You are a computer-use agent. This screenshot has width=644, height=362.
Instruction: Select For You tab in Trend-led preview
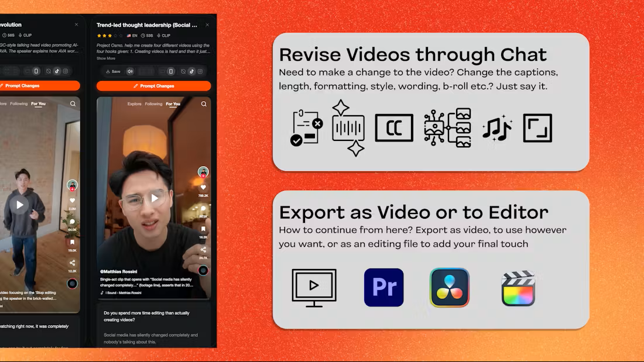coord(173,104)
